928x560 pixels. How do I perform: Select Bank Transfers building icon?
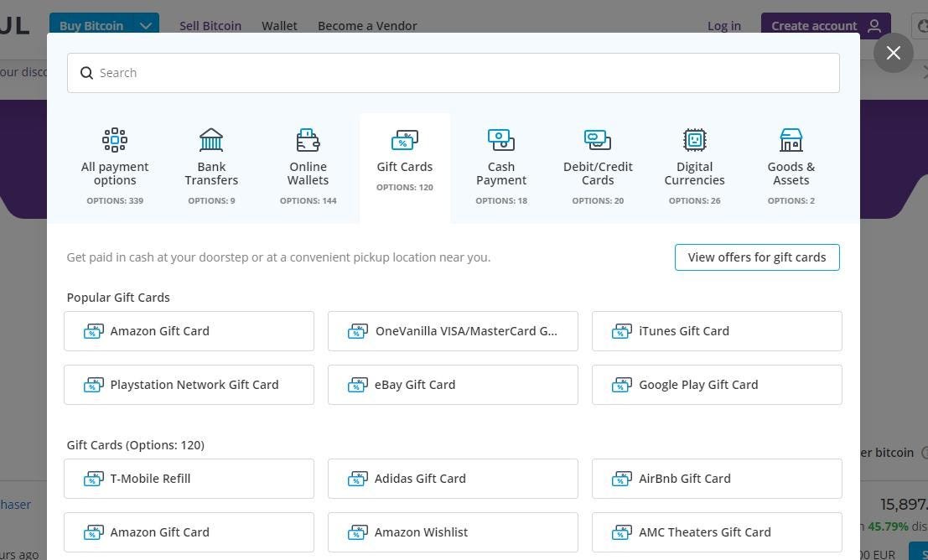pos(211,140)
